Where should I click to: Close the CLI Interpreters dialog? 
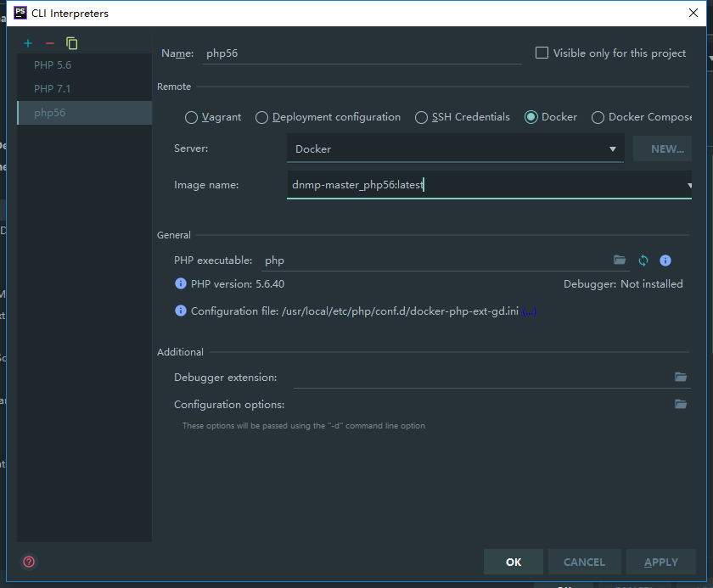click(x=693, y=13)
